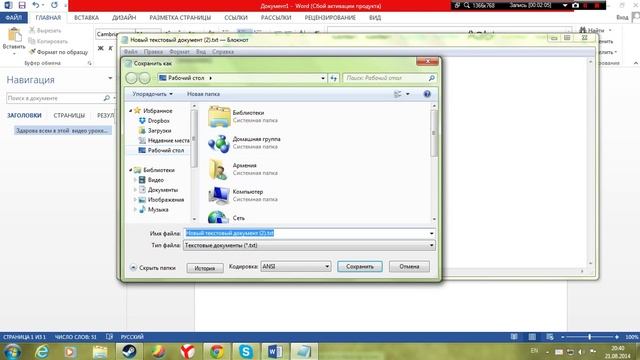Click the forward arrow in the Save dialog

144,78
